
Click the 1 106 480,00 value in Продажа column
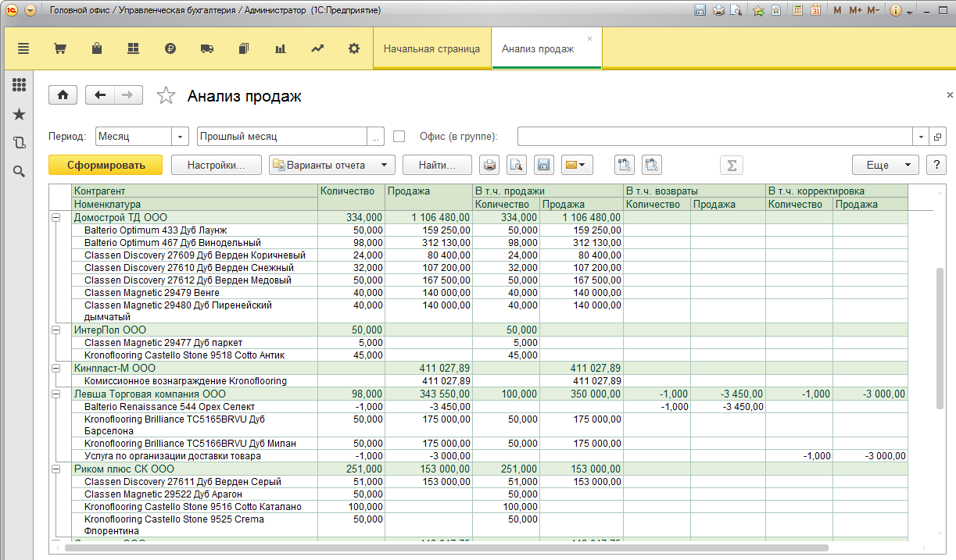point(440,218)
